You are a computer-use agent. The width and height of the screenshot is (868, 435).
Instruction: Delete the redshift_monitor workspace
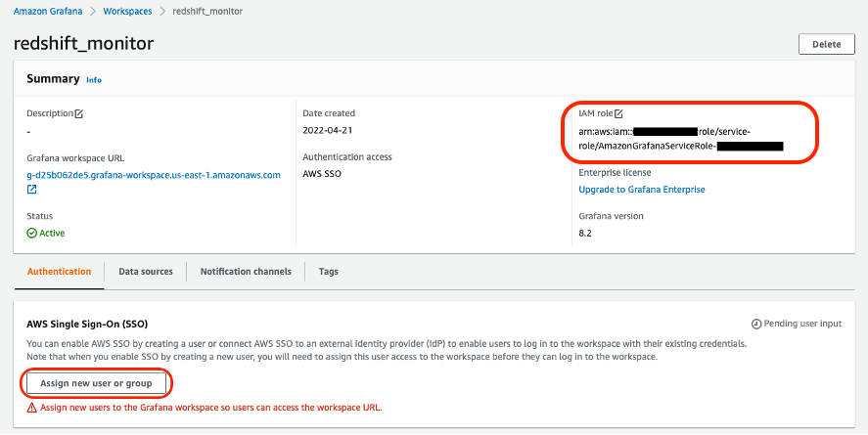(827, 44)
